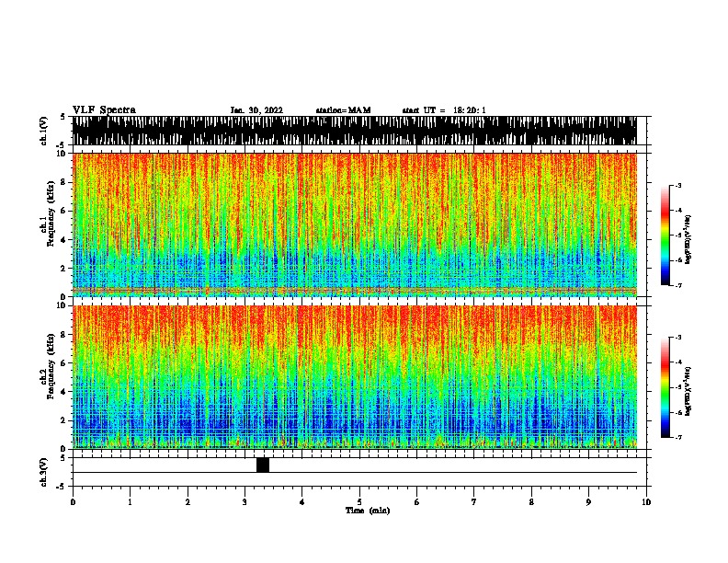Click the ch.2 PSD color scale bar
This screenshot has width=728, height=563.
tap(665, 387)
